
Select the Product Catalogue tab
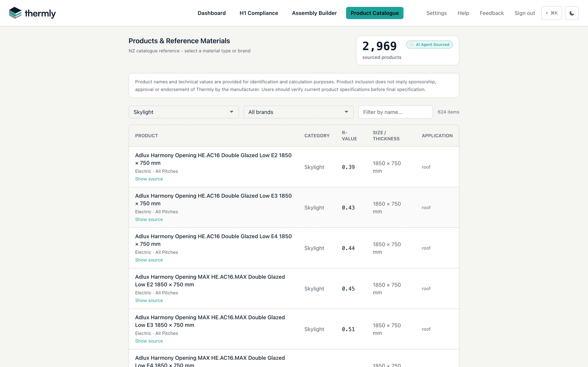(374, 13)
